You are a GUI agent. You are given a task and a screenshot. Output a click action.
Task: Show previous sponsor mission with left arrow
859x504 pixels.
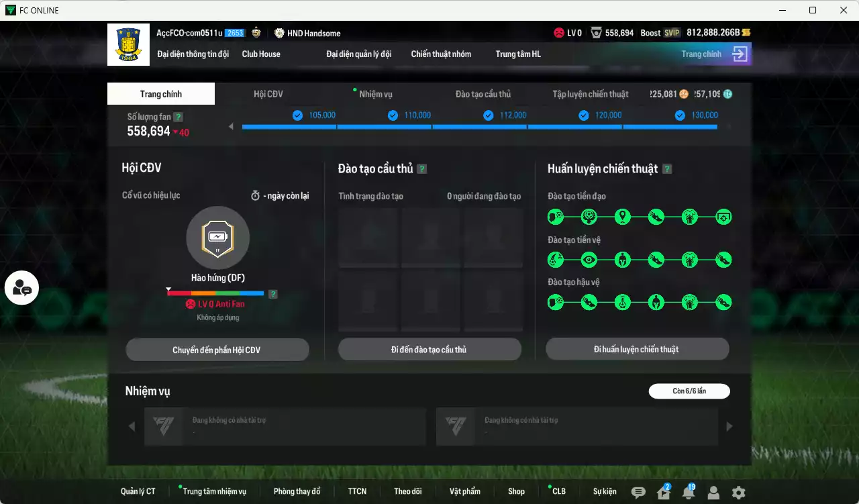click(132, 426)
